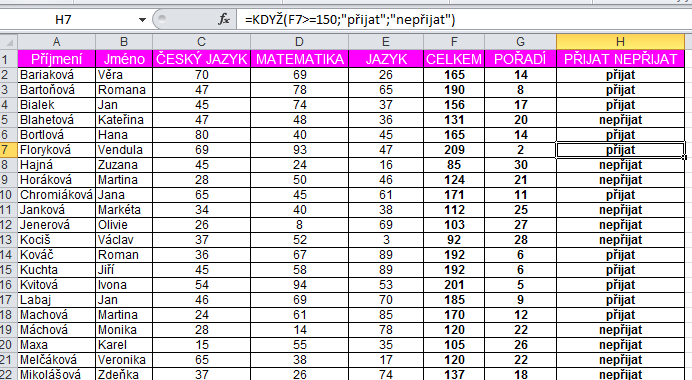Click the pink MATEMATIKA header cell
The width and height of the screenshot is (692, 380).
(x=299, y=59)
